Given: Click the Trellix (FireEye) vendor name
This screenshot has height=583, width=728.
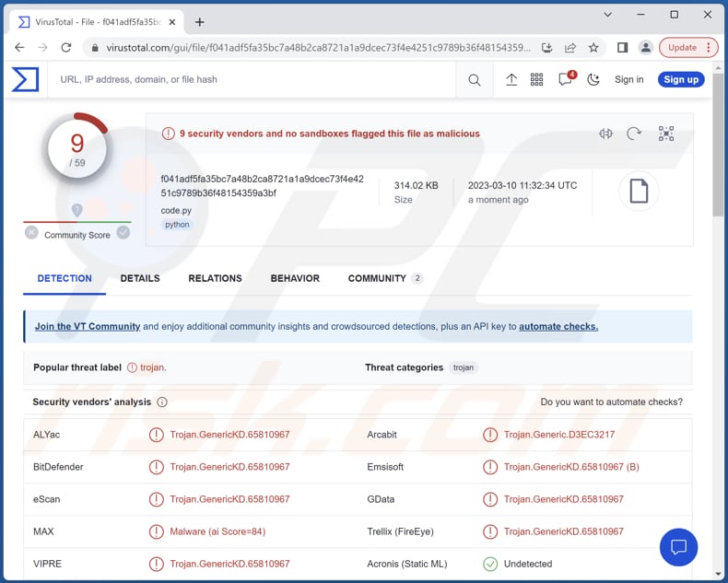Looking at the screenshot, I should pos(400,532).
